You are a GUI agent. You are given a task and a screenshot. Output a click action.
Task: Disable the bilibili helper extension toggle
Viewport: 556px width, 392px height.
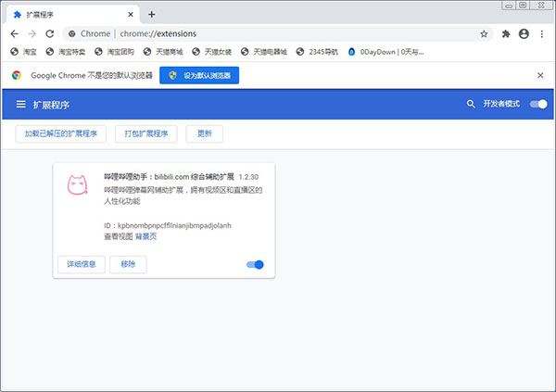[x=255, y=265]
